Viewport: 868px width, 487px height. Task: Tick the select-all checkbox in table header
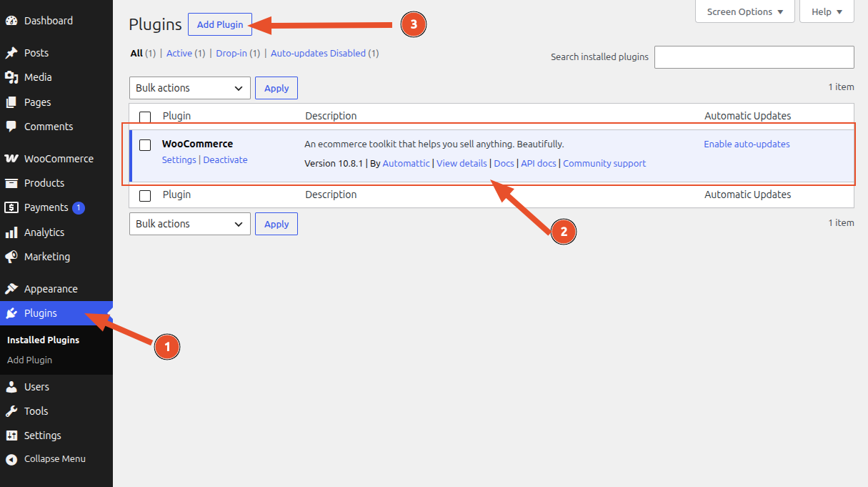145,117
